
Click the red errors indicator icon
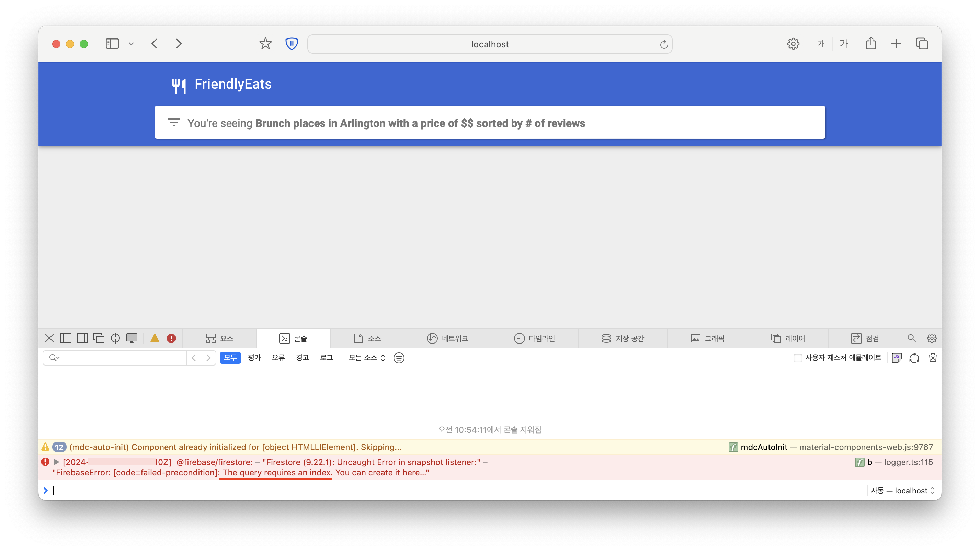point(171,338)
